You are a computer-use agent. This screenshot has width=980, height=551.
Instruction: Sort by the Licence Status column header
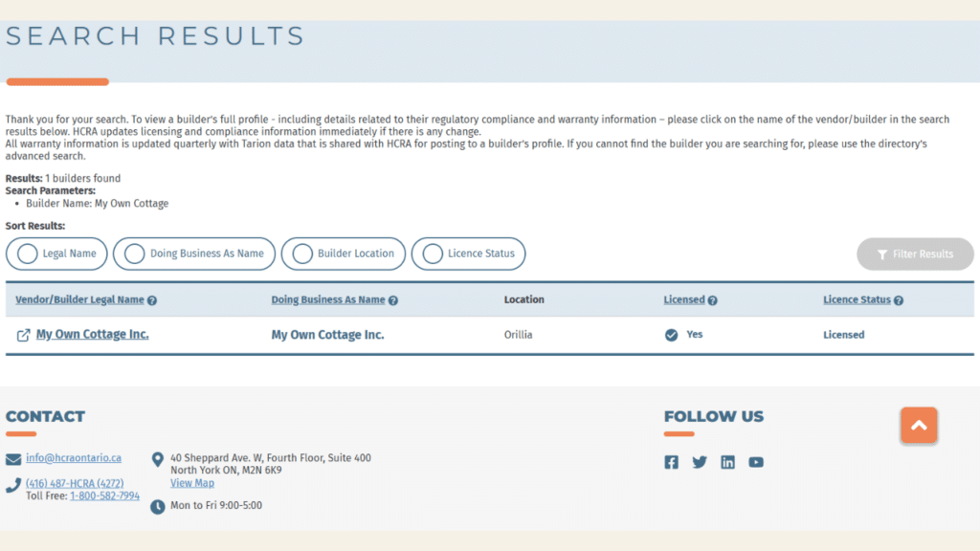[x=857, y=299]
